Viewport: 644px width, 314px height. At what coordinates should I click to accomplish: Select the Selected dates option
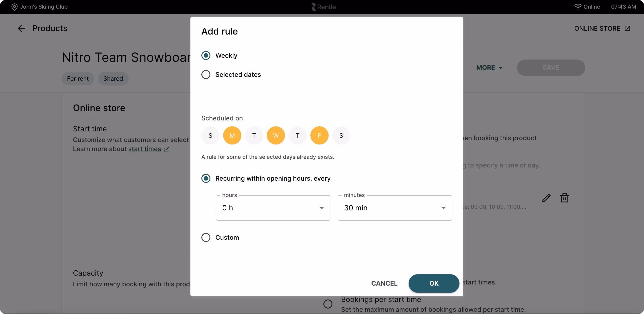pos(206,75)
